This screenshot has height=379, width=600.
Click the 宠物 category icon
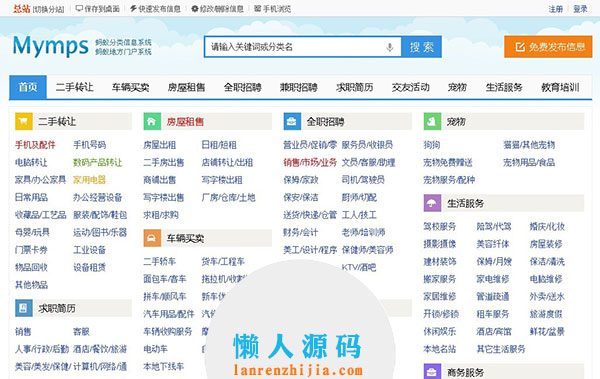(x=432, y=121)
